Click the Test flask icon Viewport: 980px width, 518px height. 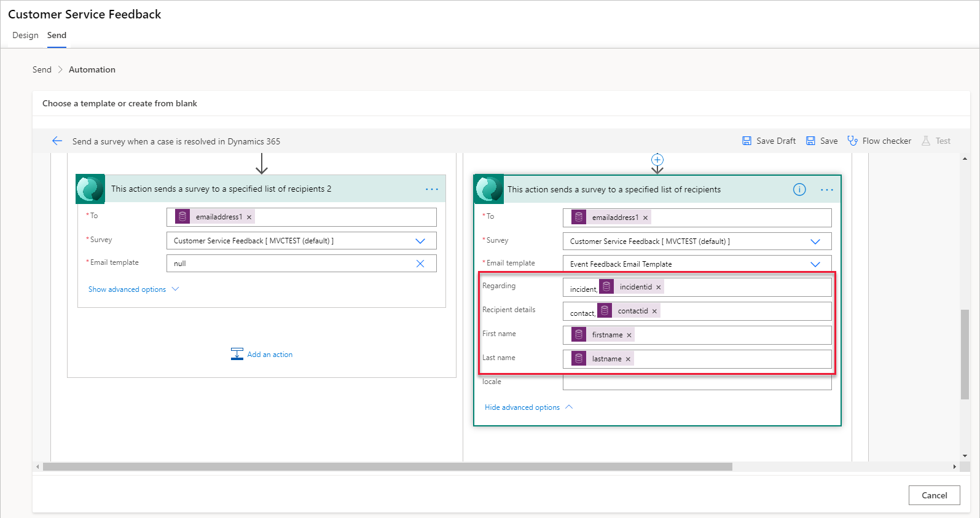click(x=926, y=141)
